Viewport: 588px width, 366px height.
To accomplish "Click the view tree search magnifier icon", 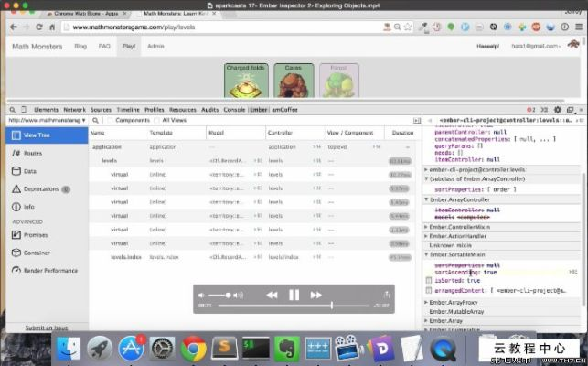I will point(96,120).
